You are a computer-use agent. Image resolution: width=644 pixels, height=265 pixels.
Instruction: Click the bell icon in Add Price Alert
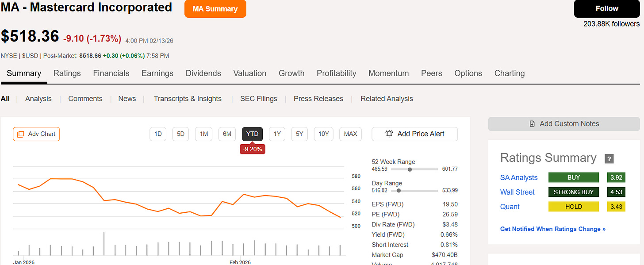(389, 134)
